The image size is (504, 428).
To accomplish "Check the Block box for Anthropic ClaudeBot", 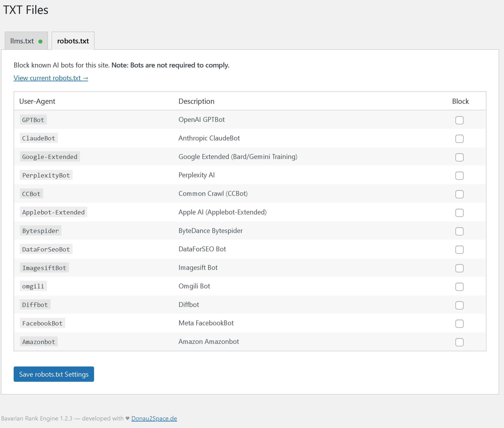I will [459, 139].
